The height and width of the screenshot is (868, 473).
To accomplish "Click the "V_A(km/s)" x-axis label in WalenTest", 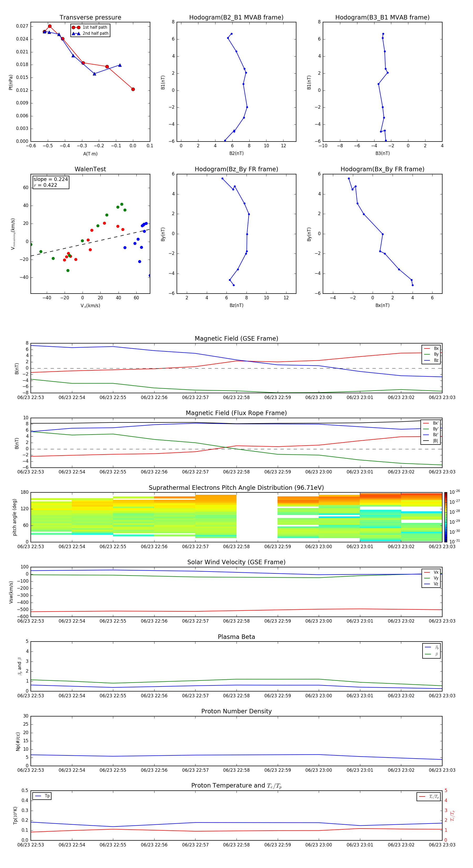I will [x=90, y=306].
